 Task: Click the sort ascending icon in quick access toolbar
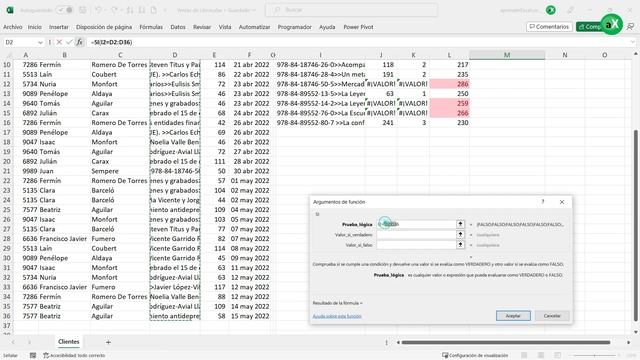(130, 10)
